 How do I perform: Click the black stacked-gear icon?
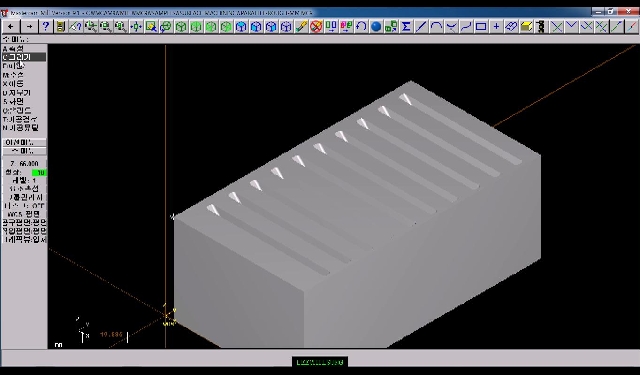[x=541, y=27]
